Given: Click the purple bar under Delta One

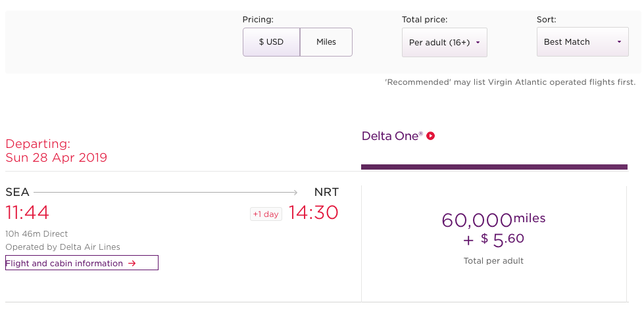Looking at the screenshot, I should point(494,167).
